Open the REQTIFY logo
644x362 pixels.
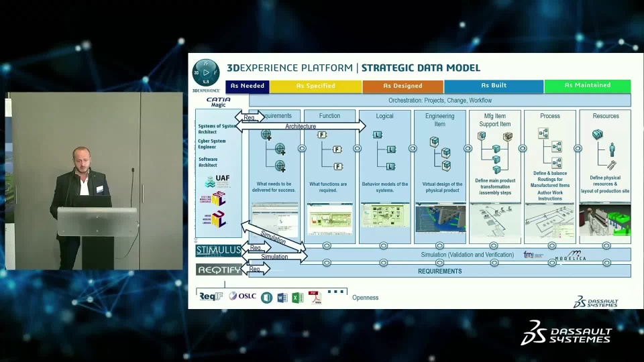coord(219,269)
